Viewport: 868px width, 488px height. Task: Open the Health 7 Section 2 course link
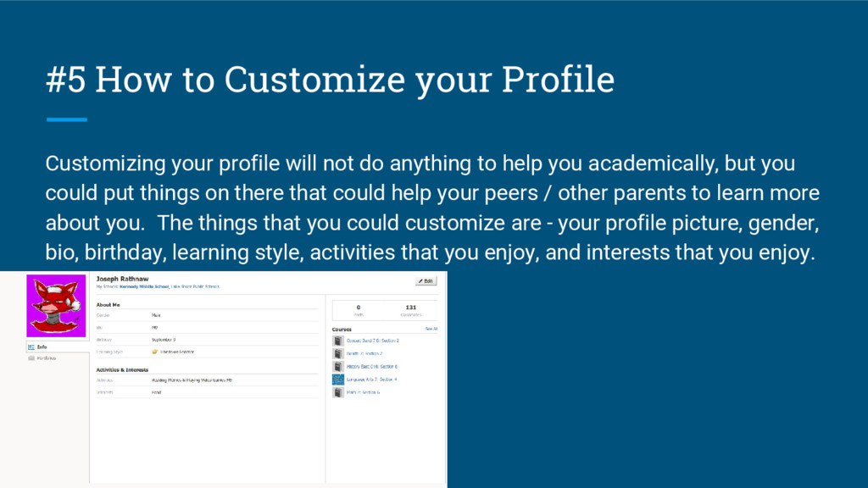click(364, 353)
